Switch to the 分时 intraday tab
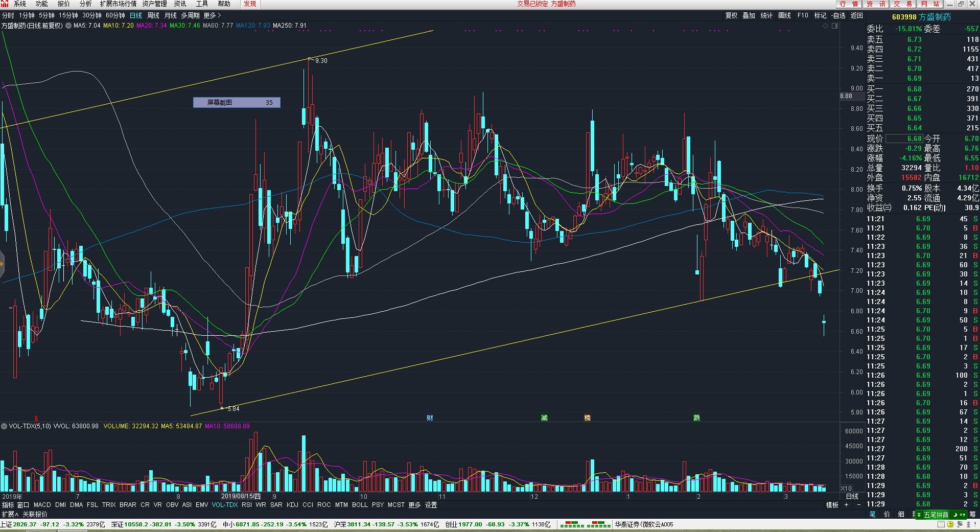 tap(8, 15)
